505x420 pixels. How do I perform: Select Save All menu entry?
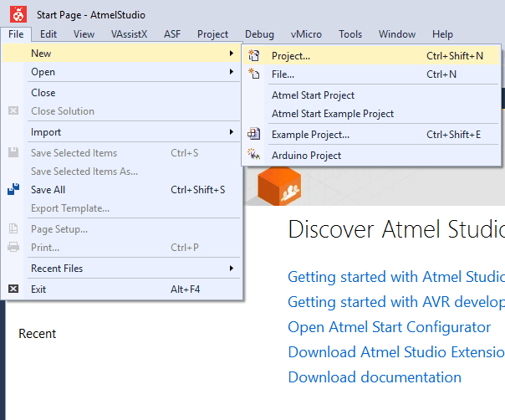click(122, 190)
